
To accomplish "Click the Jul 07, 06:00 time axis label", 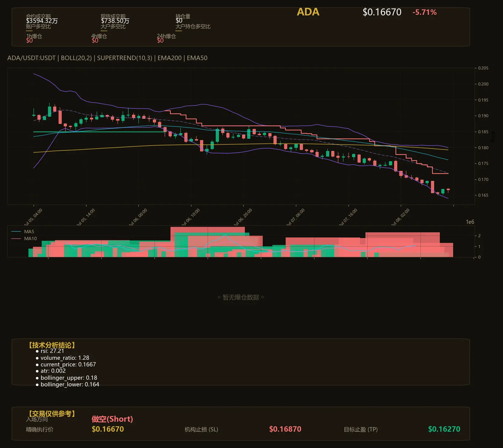I will 295,218.
